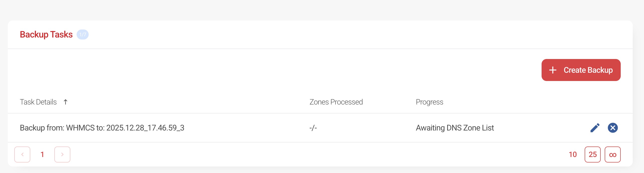The height and width of the screenshot is (173, 644).
Task: Click the Awaiting DNS Zone List status
Action: click(x=455, y=128)
